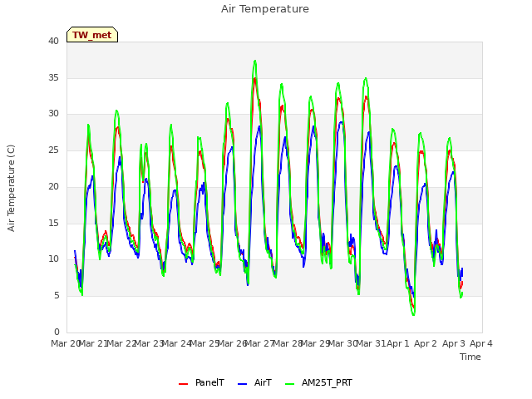Click the red PanelT legend swatch
This screenshot has height=399, width=532.
(183, 384)
